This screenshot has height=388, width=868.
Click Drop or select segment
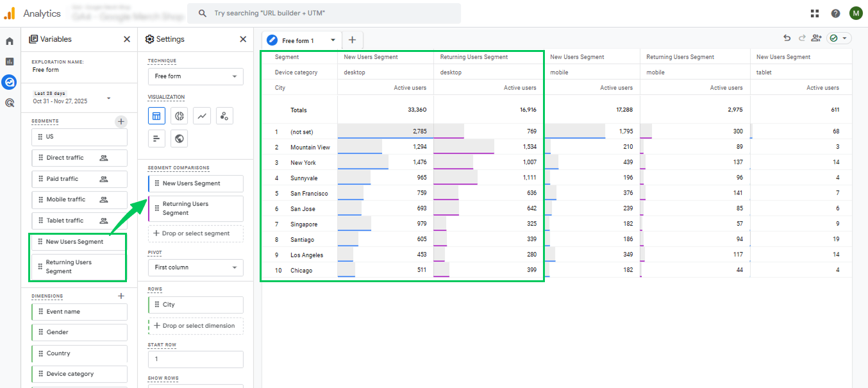click(x=196, y=233)
